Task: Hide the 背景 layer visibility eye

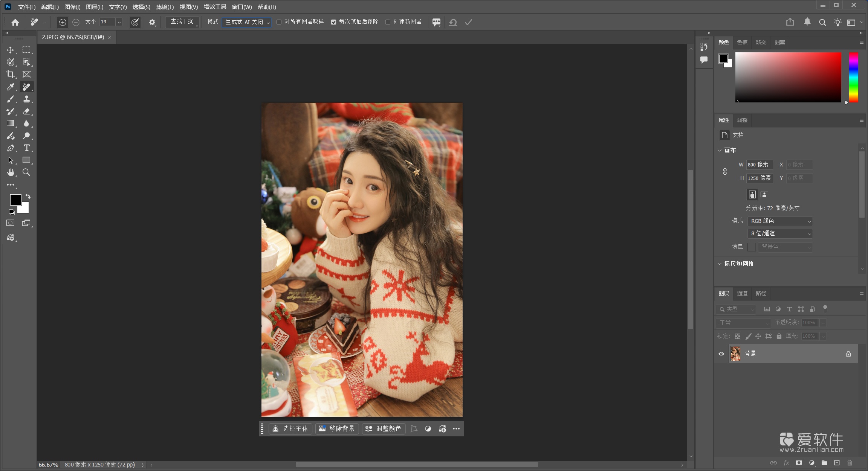Action: coord(721,354)
